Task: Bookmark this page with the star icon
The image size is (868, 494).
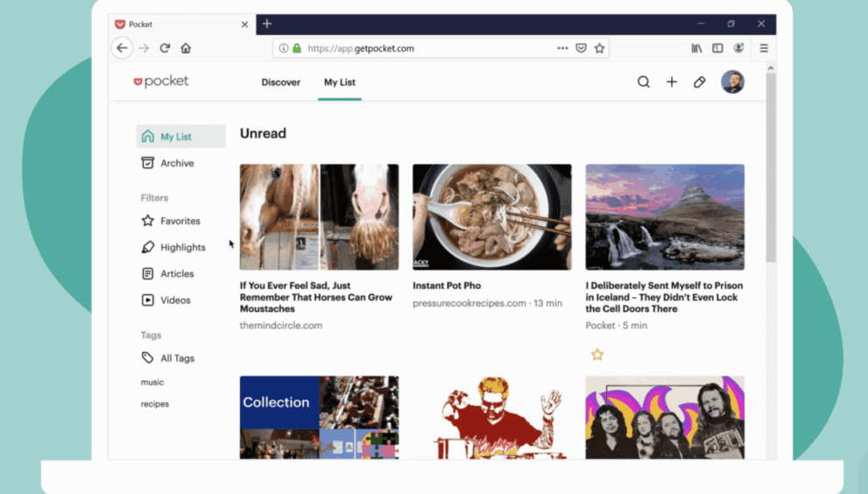Action: (599, 48)
